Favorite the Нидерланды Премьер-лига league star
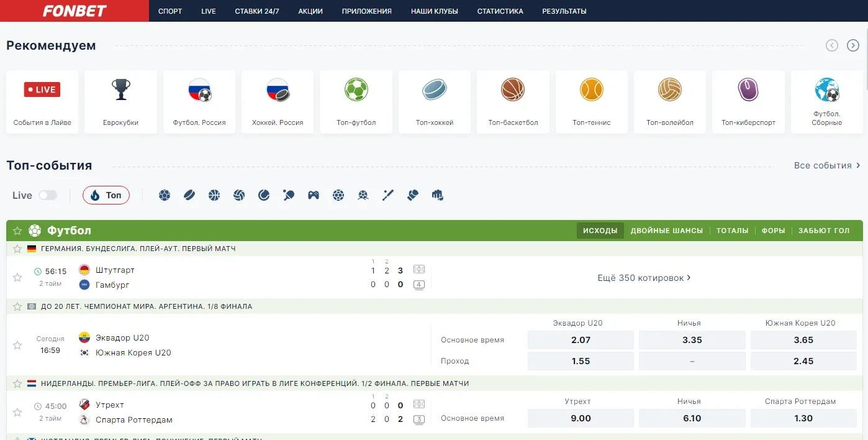 point(17,383)
